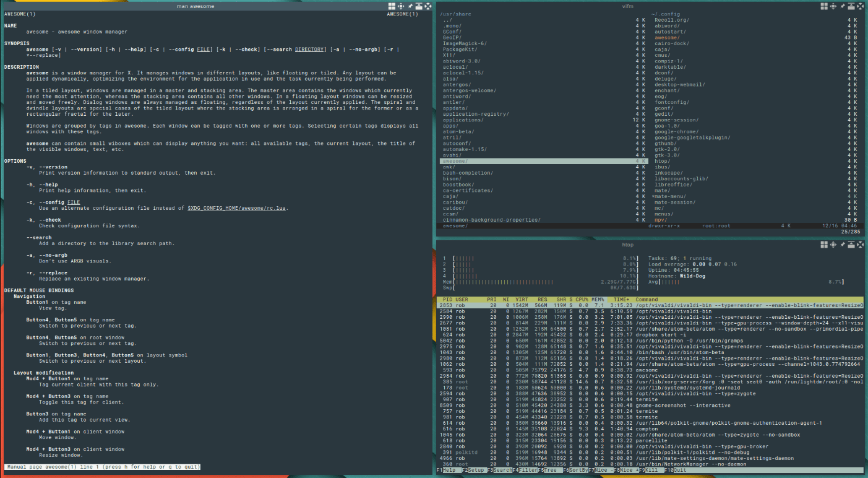Viewport: 868px width, 478px height.
Task: Toggle on-top icon in man awesome titlebar
Action: point(419,6)
